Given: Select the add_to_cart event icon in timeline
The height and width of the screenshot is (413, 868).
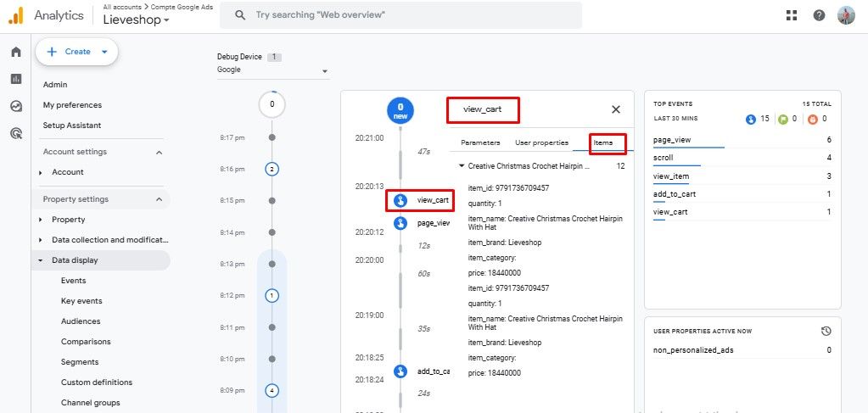Looking at the screenshot, I should coord(400,371).
